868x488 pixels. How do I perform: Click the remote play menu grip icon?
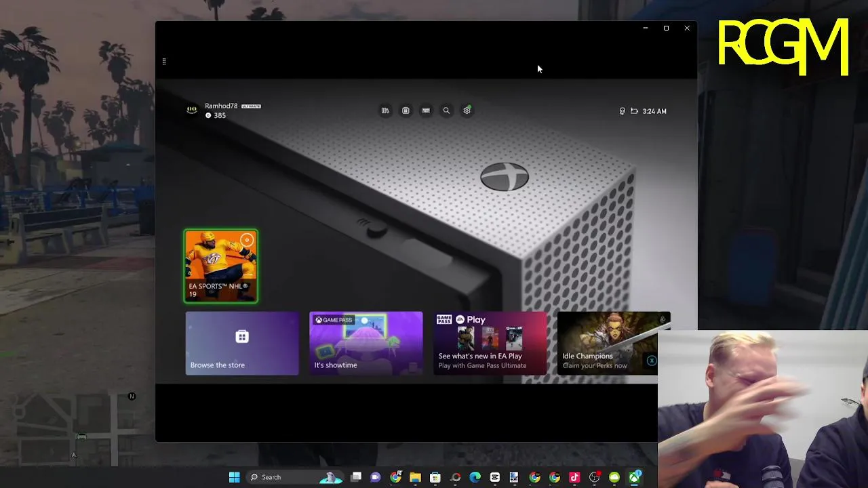coord(164,62)
